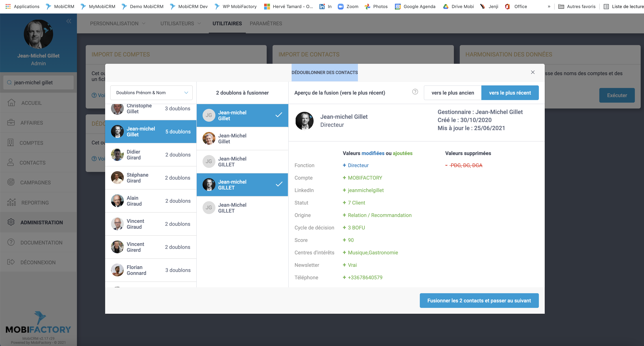Switch merge to vers le plus ancien
The image size is (644, 346).
452,93
